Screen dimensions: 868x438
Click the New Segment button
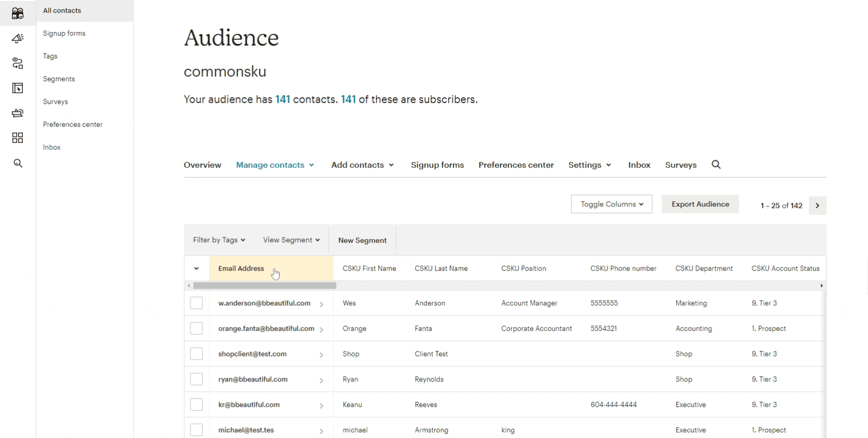[x=363, y=241]
